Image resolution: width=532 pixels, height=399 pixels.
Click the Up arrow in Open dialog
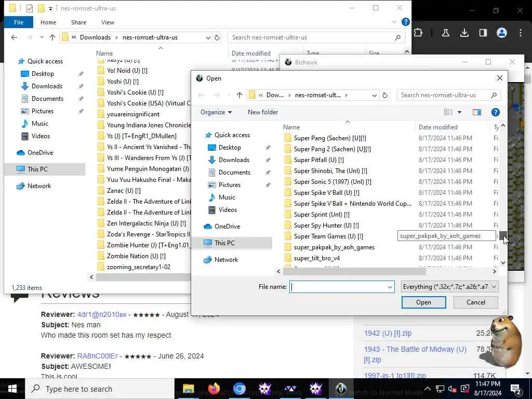coord(240,95)
